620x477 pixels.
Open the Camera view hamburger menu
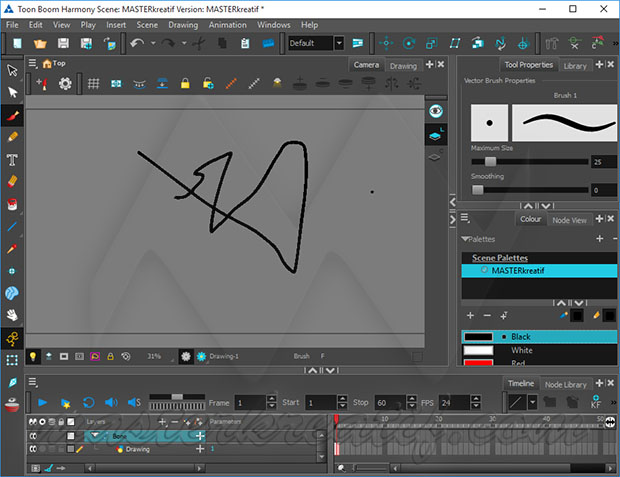33,63
